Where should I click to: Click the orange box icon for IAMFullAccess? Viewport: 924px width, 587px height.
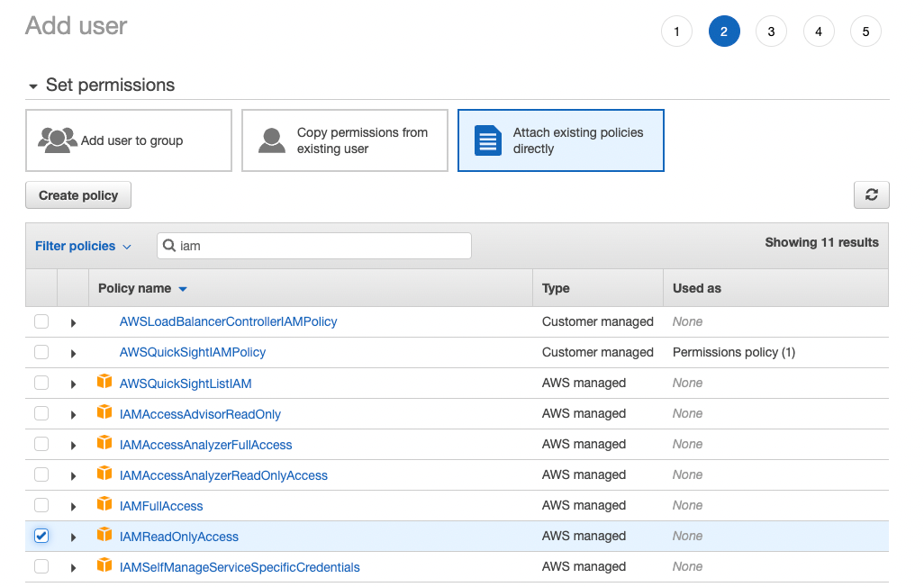(x=104, y=504)
